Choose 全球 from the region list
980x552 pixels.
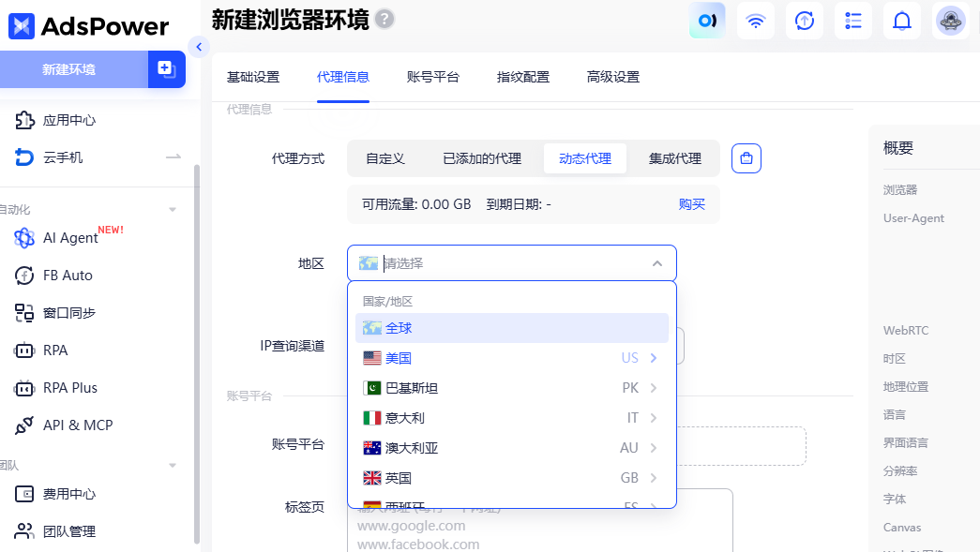point(512,328)
